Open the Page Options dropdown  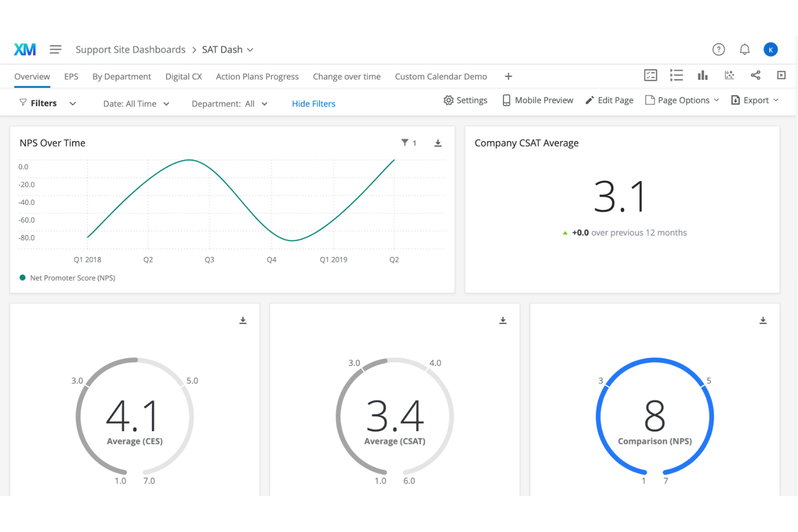pyautogui.click(x=682, y=100)
